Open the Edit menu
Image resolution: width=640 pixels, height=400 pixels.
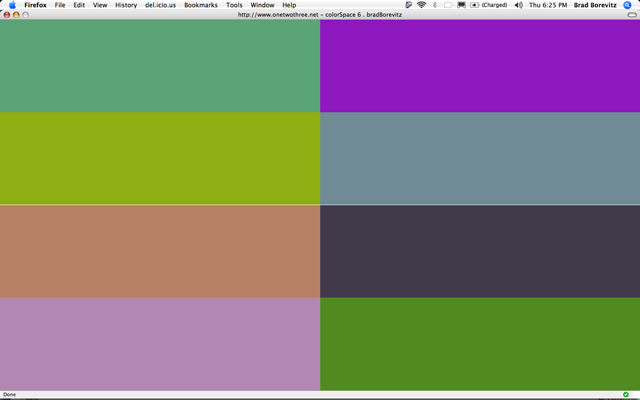click(79, 5)
